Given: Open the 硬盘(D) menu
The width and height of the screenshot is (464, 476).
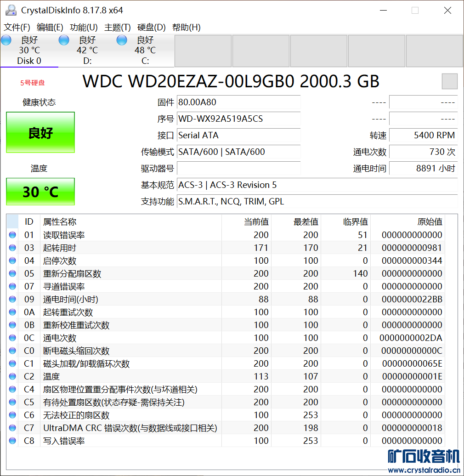Looking at the screenshot, I should (152, 27).
